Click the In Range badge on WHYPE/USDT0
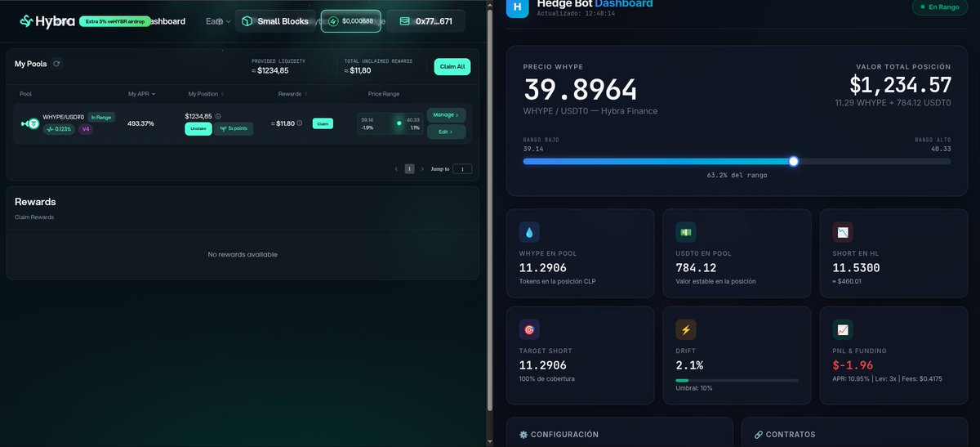Viewport: 980px width, 447px height. [101, 118]
